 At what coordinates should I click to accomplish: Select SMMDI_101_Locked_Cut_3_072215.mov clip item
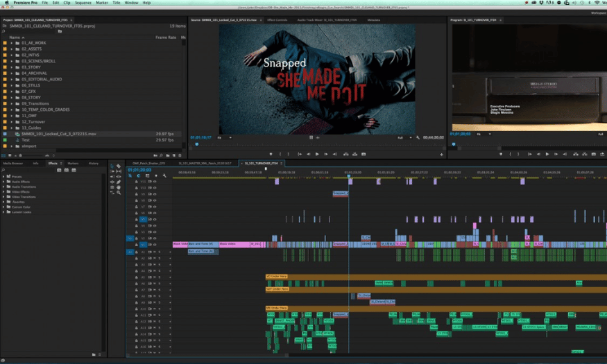coord(59,134)
